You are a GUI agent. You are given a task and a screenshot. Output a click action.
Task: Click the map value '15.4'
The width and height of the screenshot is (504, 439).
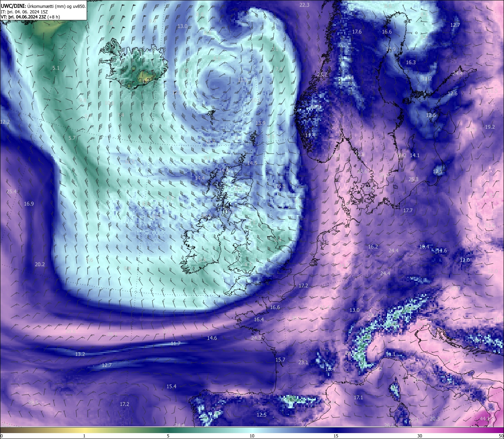pyautogui.click(x=171, y=386)
